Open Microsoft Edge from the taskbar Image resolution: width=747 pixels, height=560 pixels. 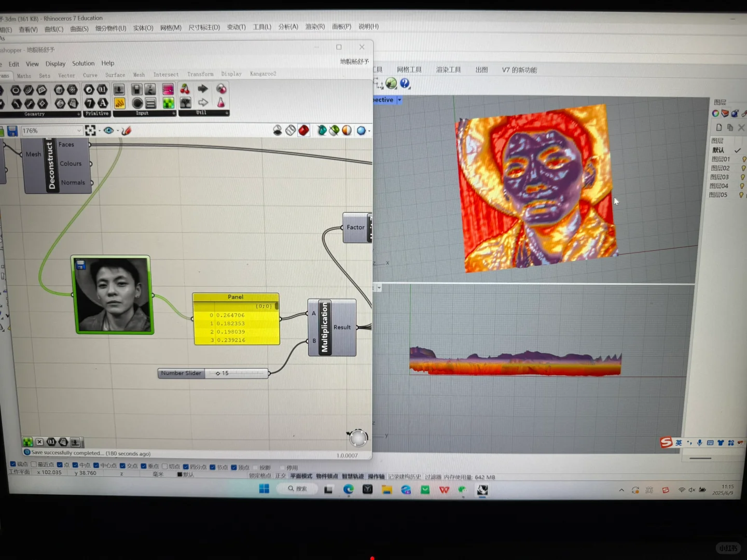point(348,489)
